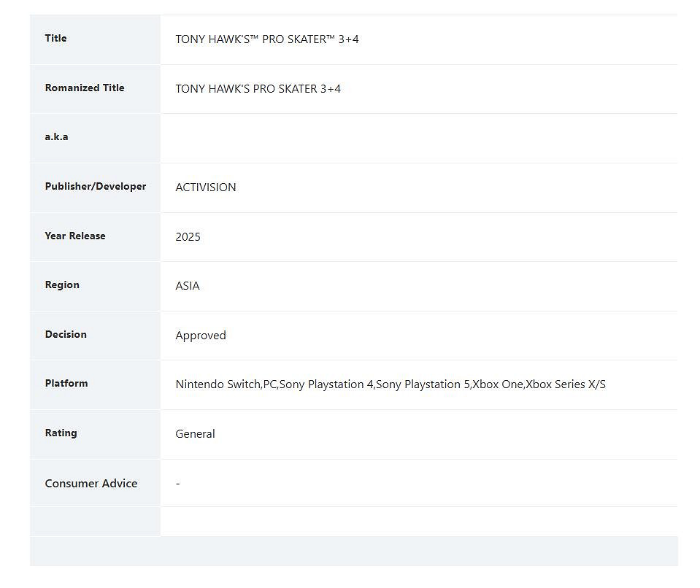The width and height of the screenshot is (700, 588).
Task: Click the "Decision" row label
Action: coord(66,335)
